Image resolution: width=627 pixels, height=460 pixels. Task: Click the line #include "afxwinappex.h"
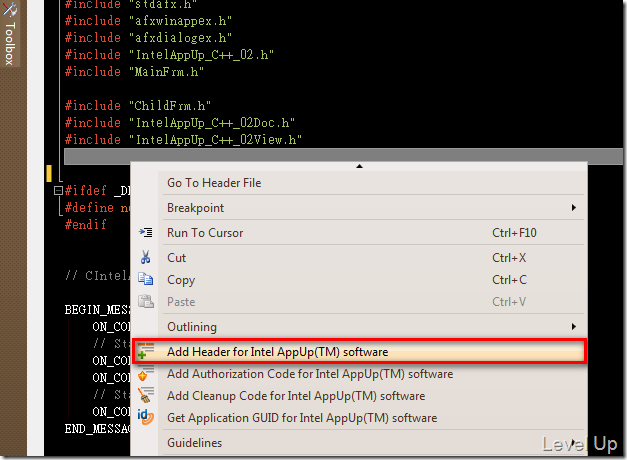148,21
